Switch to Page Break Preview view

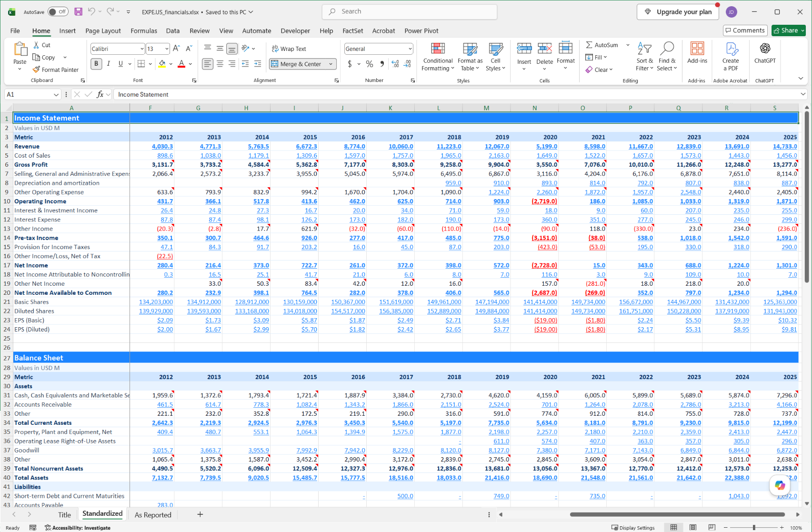712,527
